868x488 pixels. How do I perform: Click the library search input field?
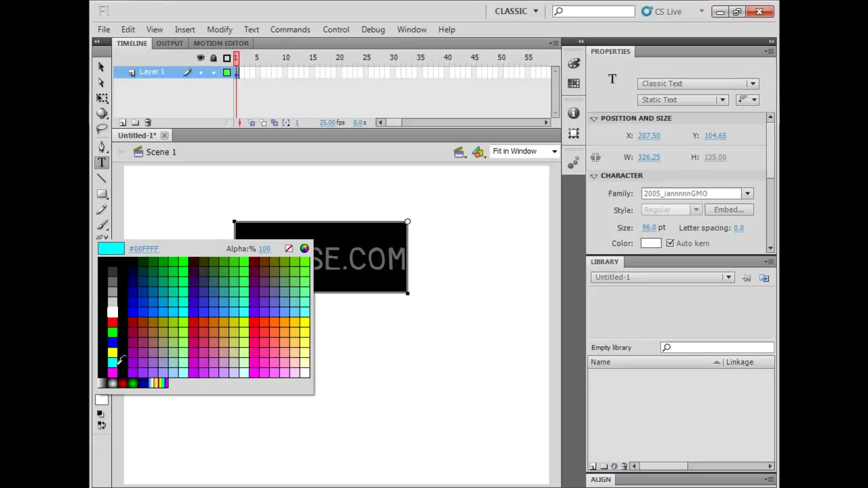pyautogui.click(x=717, y=348)
